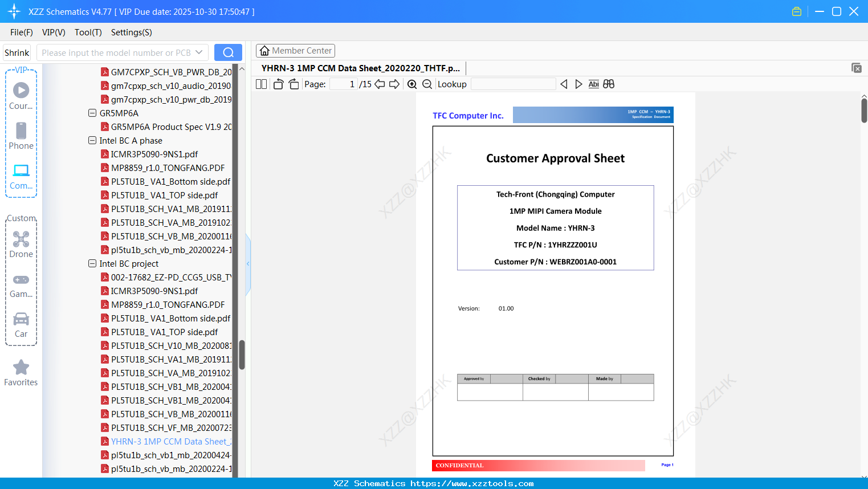868x489 pixels.
Task: Open the Car category
Action: pyautogui.click(x=21, y=324)
